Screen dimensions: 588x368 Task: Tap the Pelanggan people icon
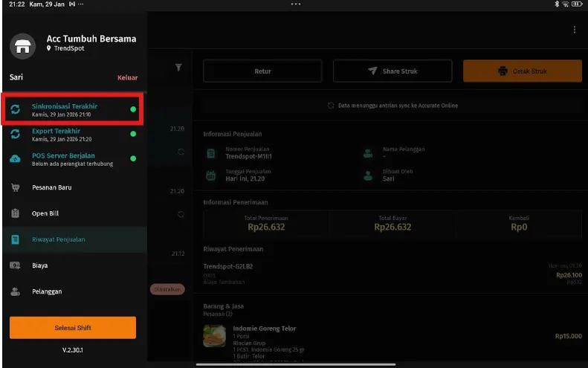pos(15,291)
